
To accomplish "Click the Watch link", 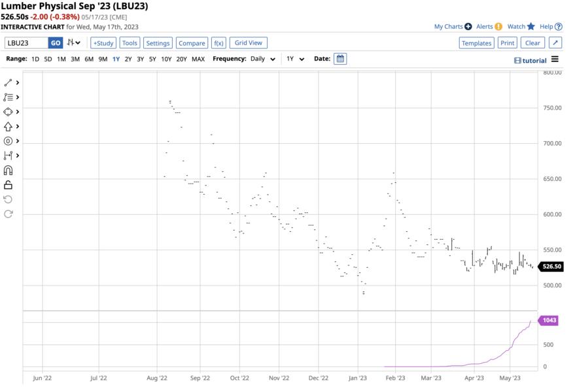I will [x=516, y=27].
